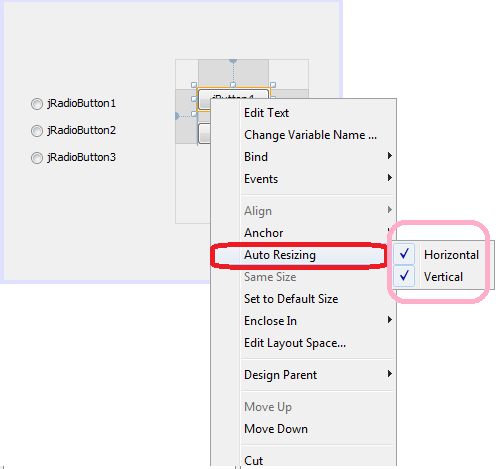Expand the Bind submenu arrow
The image size is (496, 469).
pyautogui.click(x=389, y=156)
